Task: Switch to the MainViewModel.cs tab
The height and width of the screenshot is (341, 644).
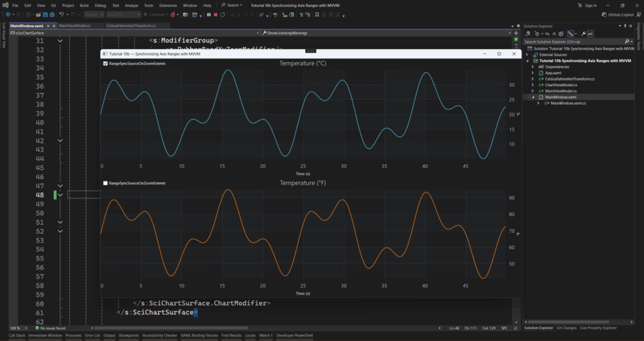Action: (74, 26)
